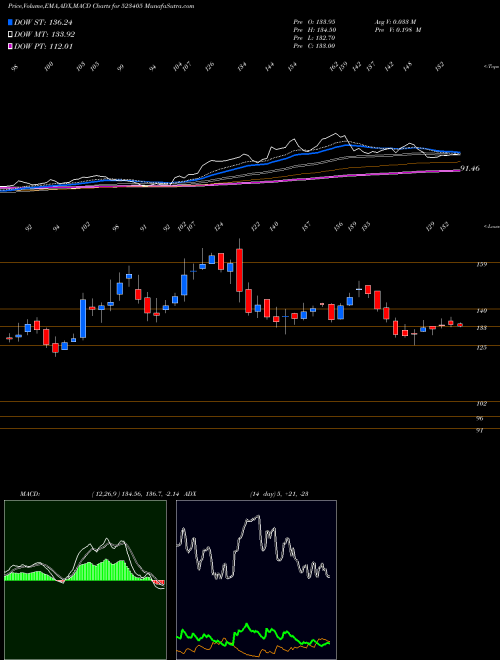500x660 pixels.
Task: Click the blue DOW ST legend swatch
Action: point(10,22)
